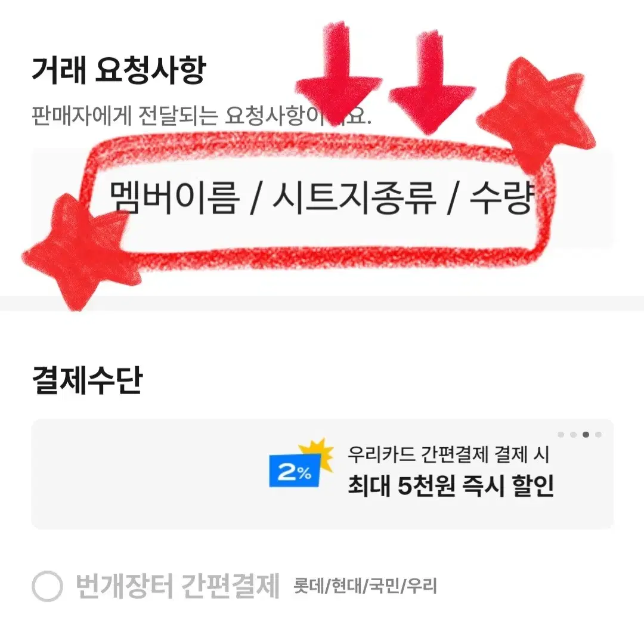Click the yellow starburst behind the 2% badge
Viewport: 644px width, 644px height.
318,454
